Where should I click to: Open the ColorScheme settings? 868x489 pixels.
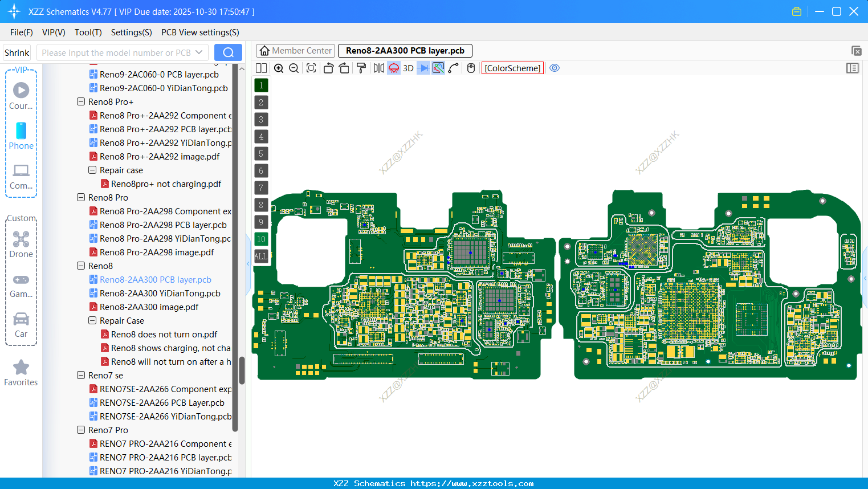pos(512,68)
